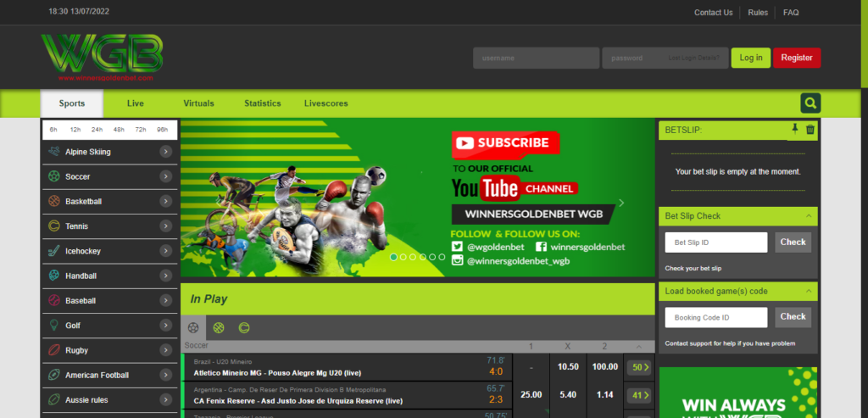This screenshot has width=868, height=418.
Task: Click the Facebook icon on banner
Action: coord(541,247)
